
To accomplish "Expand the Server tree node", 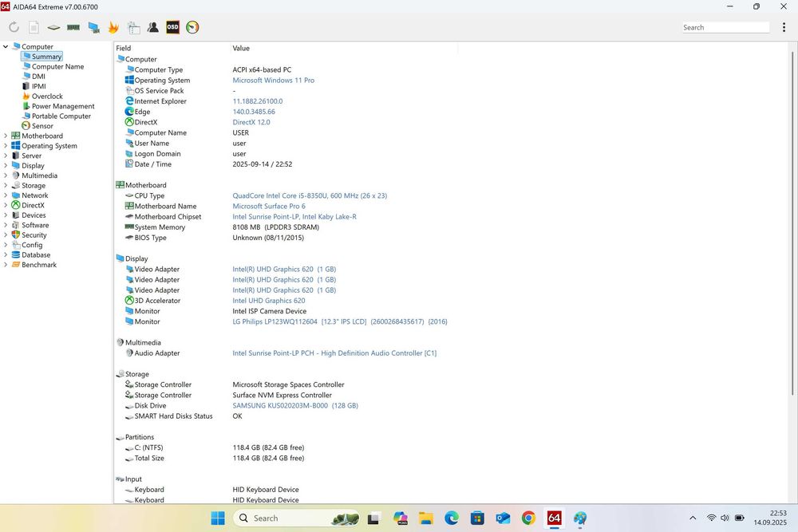I will [6, 156].
